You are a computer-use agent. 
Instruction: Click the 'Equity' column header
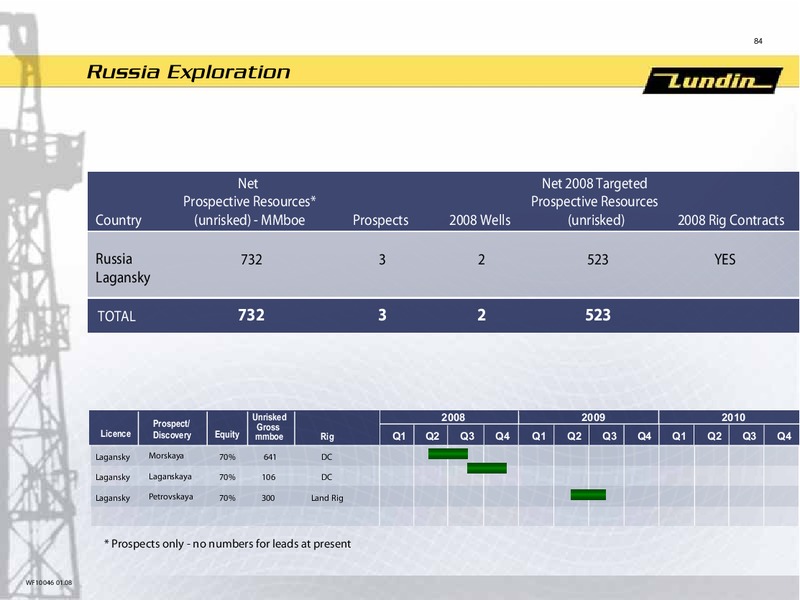point(227,434)
